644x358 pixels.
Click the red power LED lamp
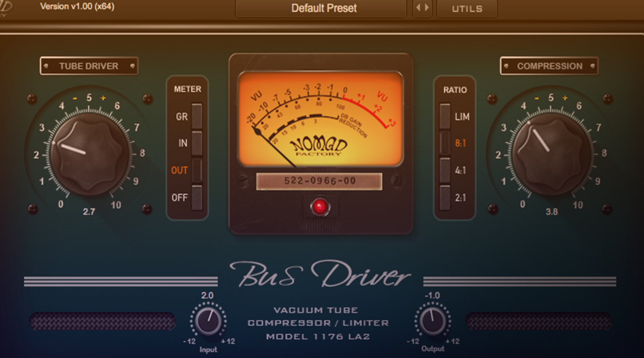tap(320, 207)
